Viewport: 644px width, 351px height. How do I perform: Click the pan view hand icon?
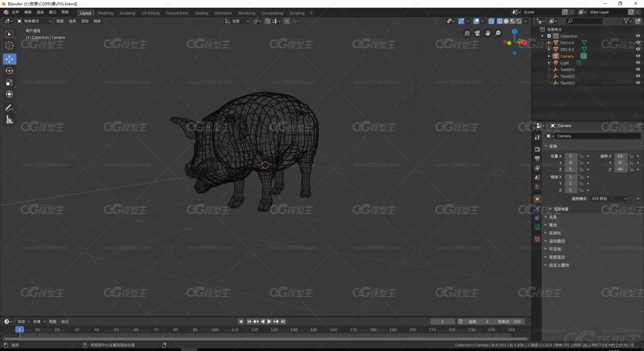(x=488, y=33)
